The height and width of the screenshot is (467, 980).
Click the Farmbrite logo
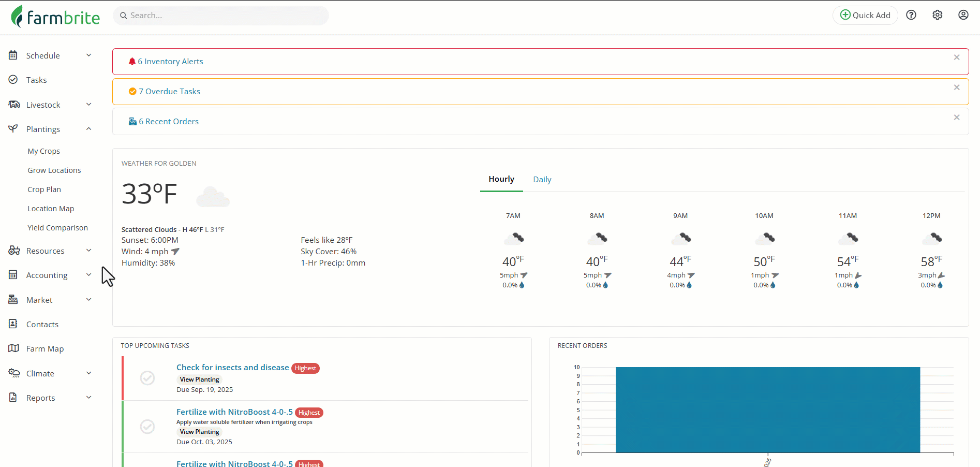[55, 17]
